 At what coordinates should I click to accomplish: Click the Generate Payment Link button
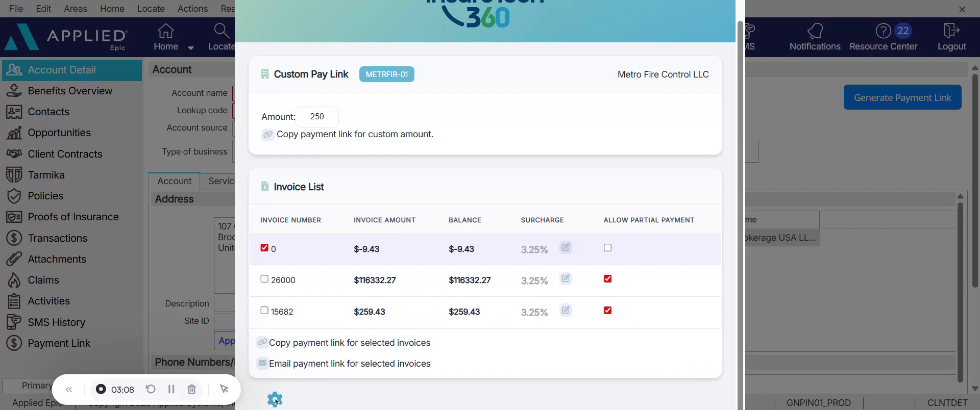click(x=902, y=97)
